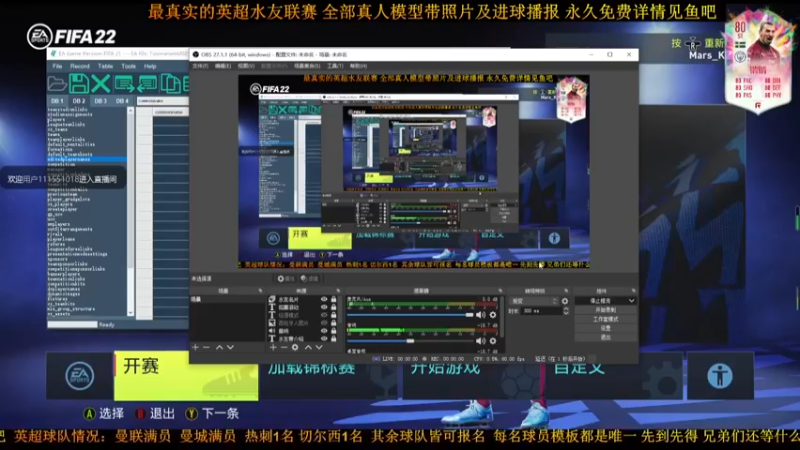
Task: Move scene up with arrow in scenes panel
Action: click(x=219, y=347)
